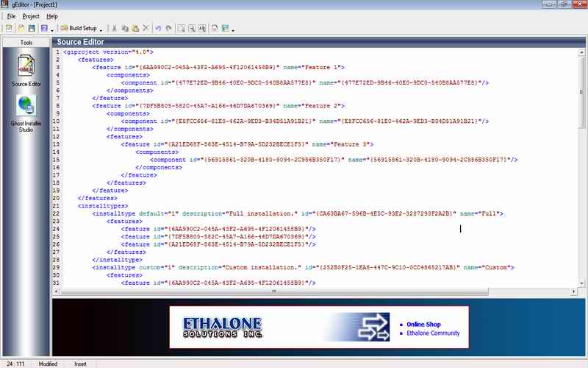Viewport: 588px width, 368px height.
Task: Click the Undo arrow icon
Action: (x=158, y=28)
